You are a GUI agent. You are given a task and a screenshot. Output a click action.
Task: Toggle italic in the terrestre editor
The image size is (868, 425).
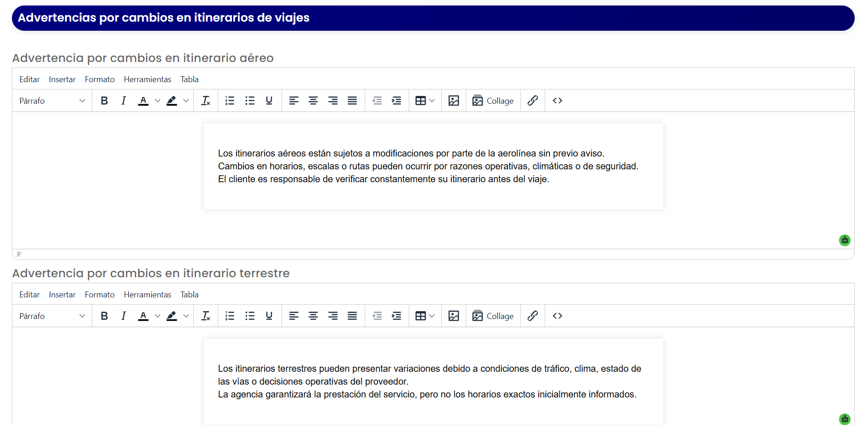tap(124, 316)
